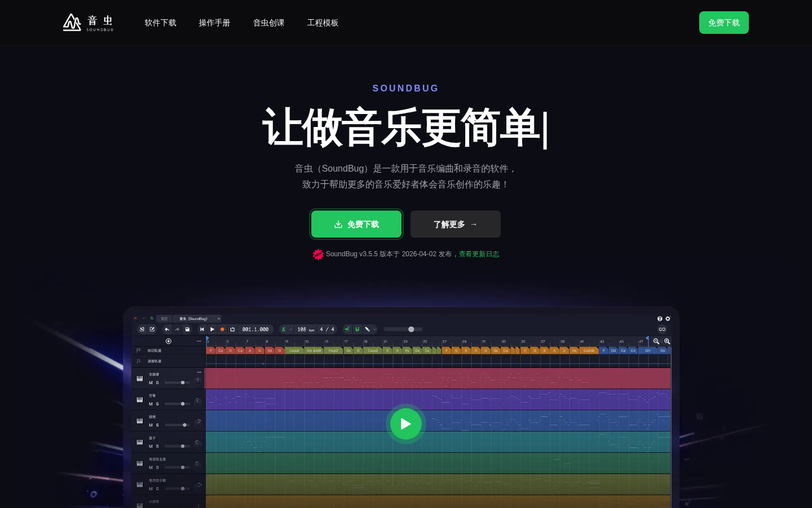Image resolution: width=812 pixels, height=508 pixels.
Task: Click the add track plus icon
Action: 169,341
